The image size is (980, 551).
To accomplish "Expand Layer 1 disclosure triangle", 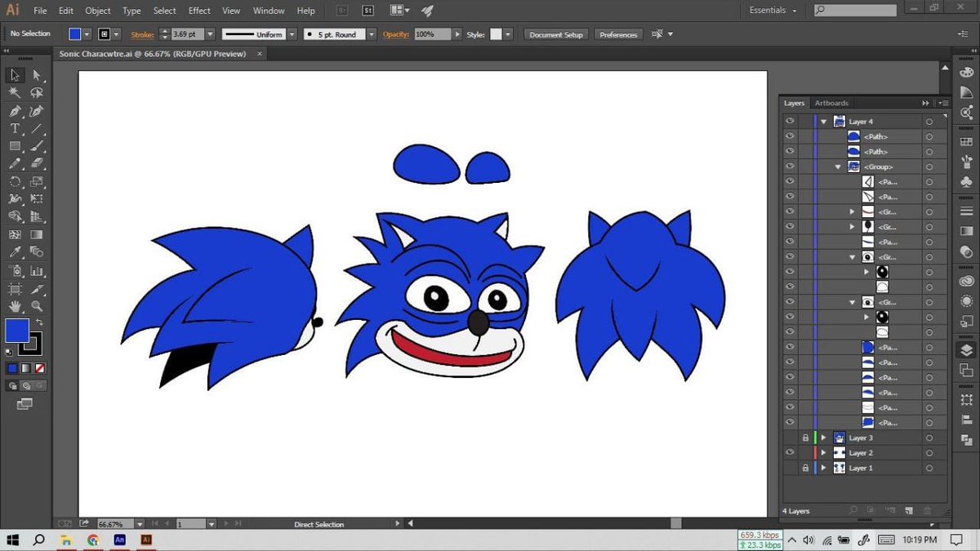I will coord(823,469).
